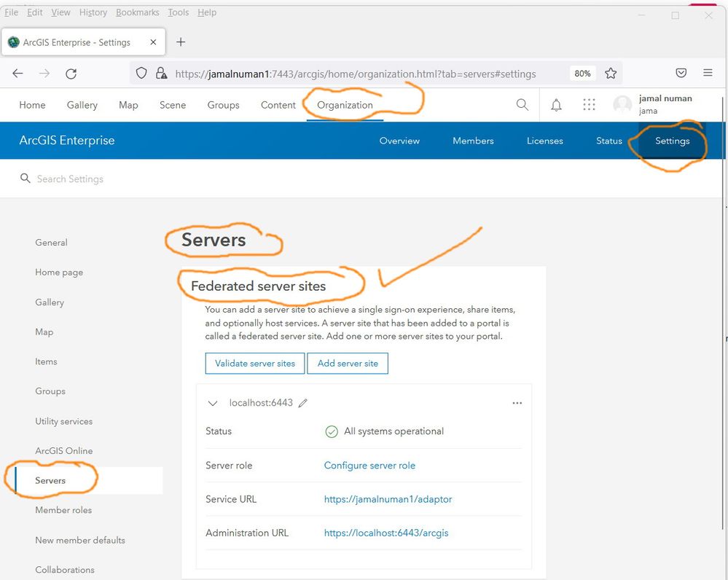
Task: Open the app launcher grid
Action: point(589,104)
